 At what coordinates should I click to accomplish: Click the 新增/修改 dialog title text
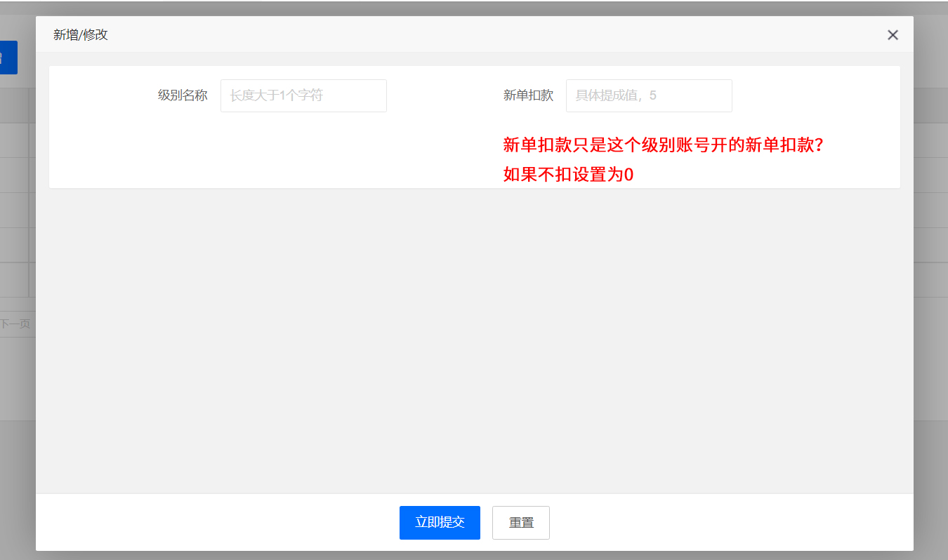tap(81, 35)
